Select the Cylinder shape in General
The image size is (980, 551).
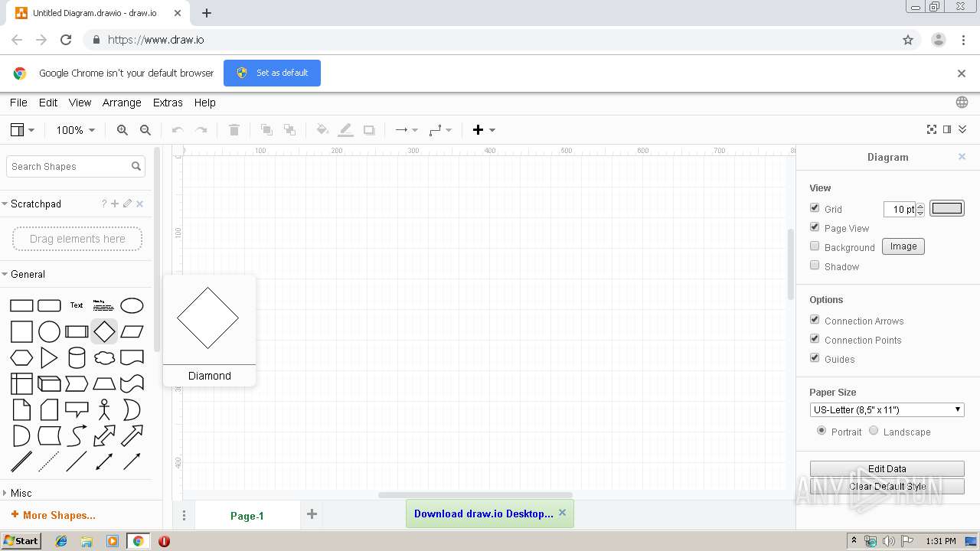77,357
